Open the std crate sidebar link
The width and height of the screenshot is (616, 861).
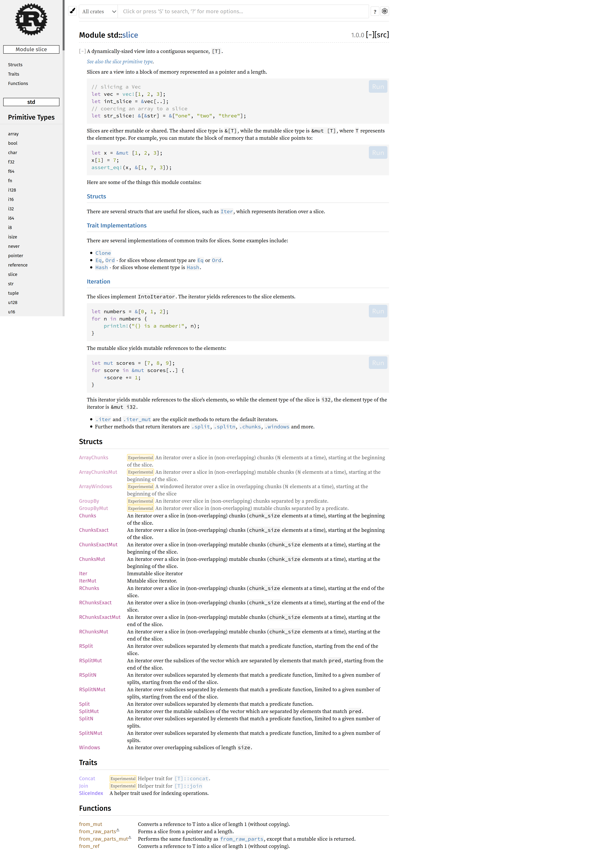[31, 102]
